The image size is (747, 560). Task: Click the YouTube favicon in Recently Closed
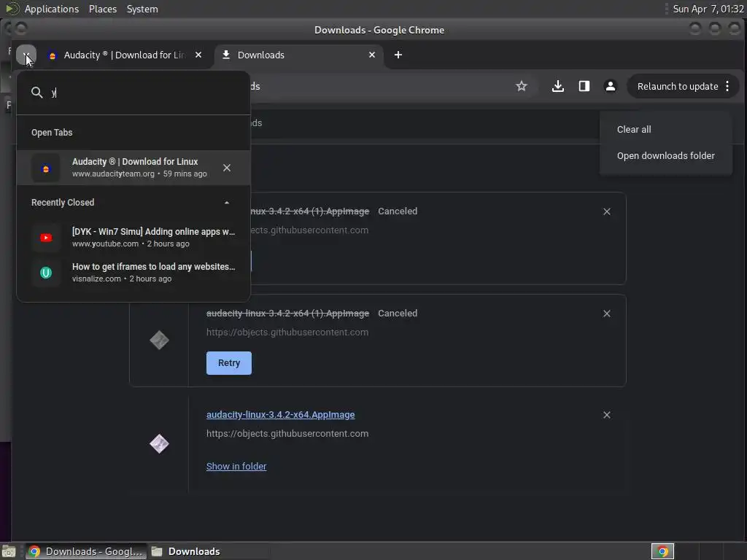click(46, 238)
